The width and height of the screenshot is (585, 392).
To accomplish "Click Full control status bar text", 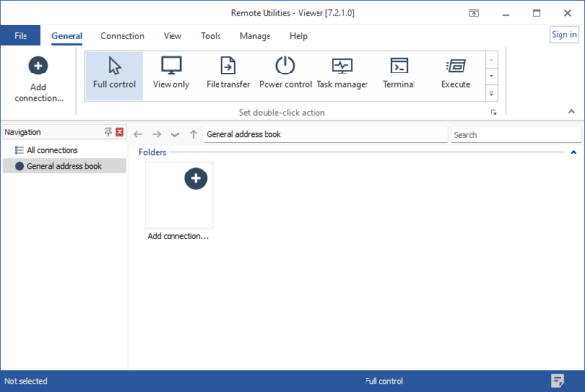I will 383,381.
